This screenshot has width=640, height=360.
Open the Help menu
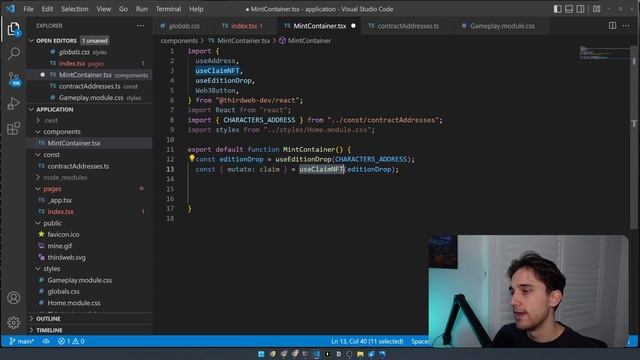[x=196, y=9]
